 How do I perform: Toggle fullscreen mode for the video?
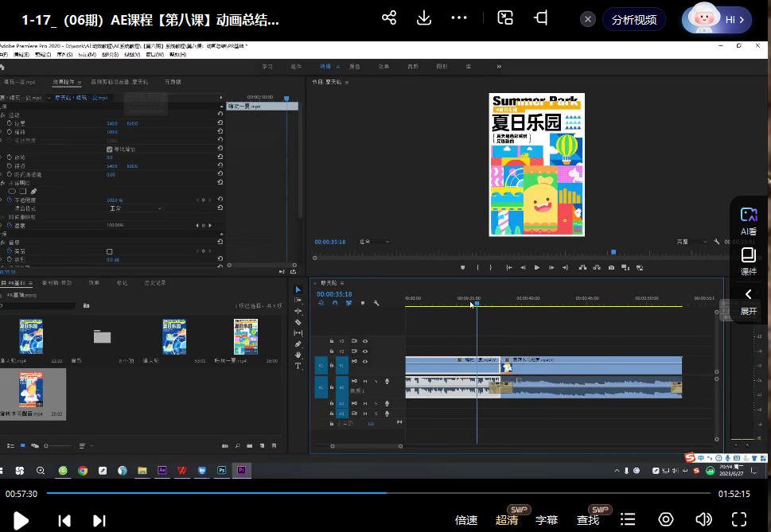(x=739, y=520)
